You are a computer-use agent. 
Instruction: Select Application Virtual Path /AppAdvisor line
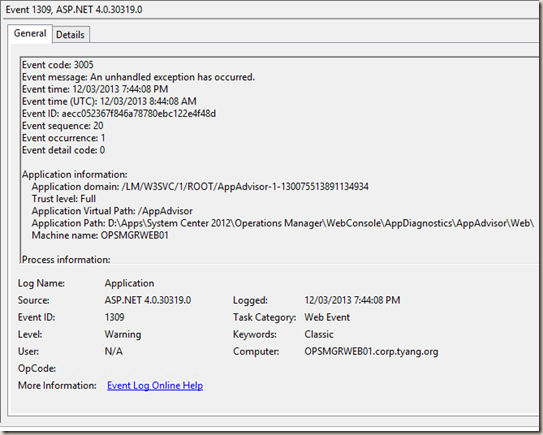pyautogui.click(x=112, y=211)
